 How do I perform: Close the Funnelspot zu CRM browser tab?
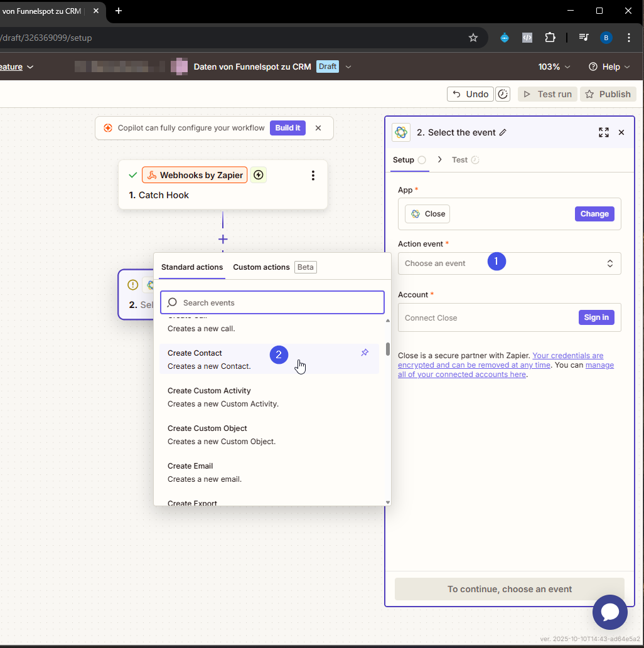tap(96, 11)
